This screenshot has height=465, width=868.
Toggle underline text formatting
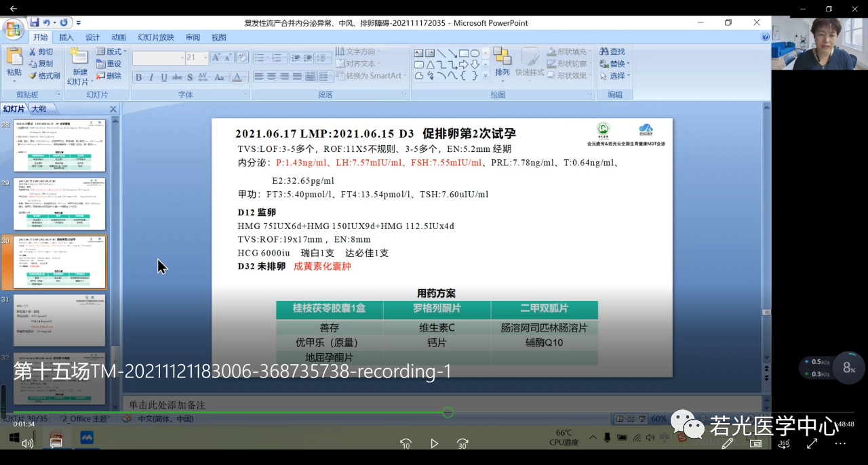pos(164,77)
